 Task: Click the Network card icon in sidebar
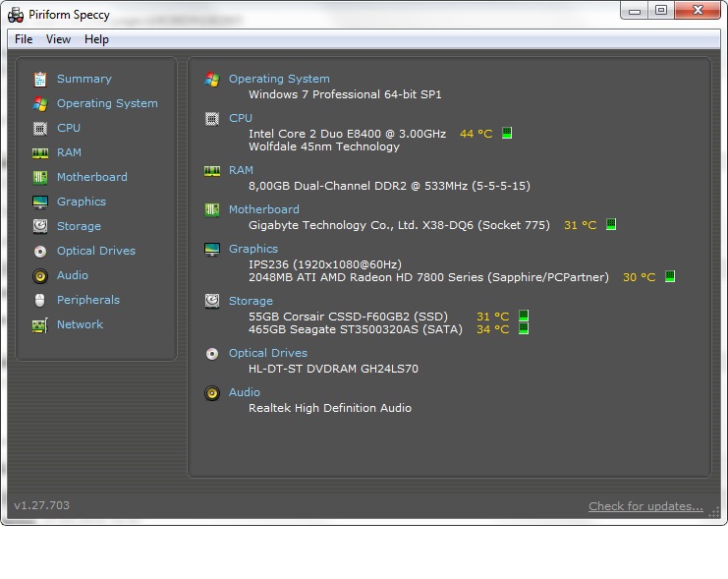click(40, 325)
